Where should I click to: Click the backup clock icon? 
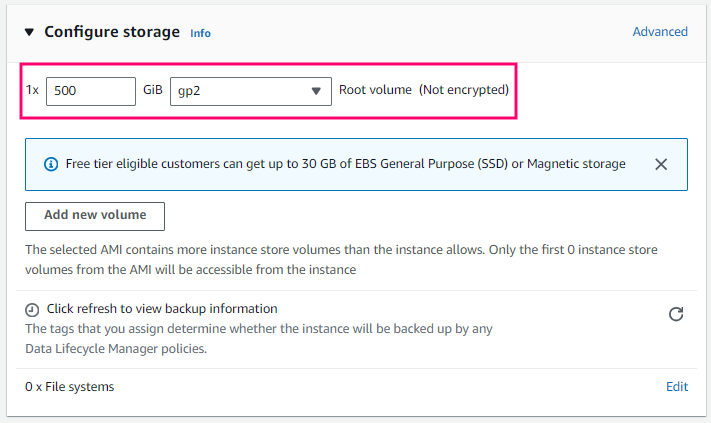tap(32, 310)
